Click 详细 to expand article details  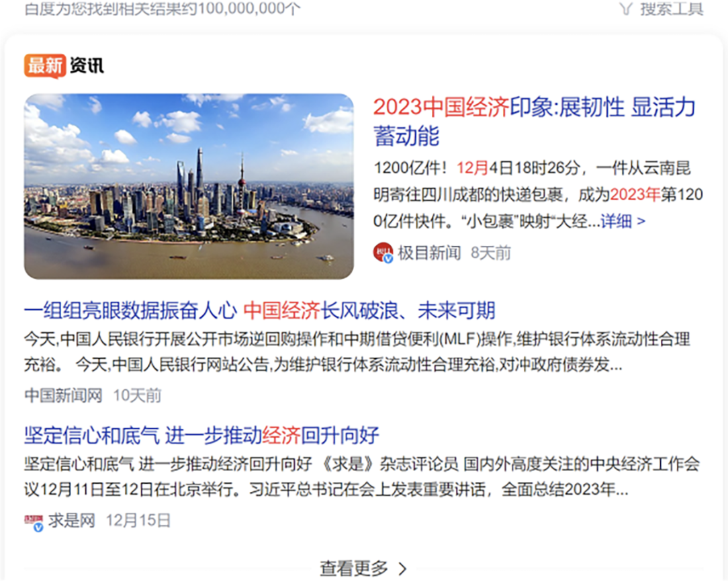(x=616, y=221)
